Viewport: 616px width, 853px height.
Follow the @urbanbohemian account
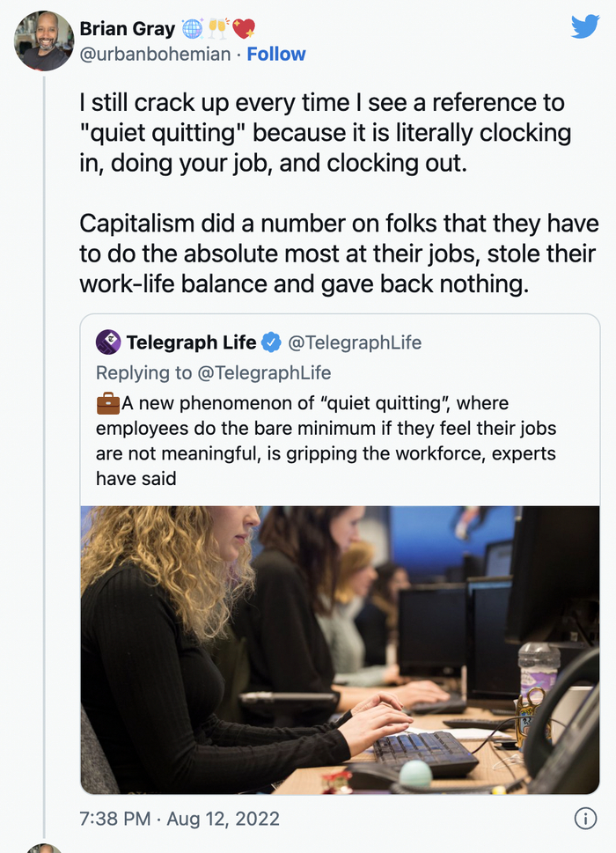pos(276,55)
